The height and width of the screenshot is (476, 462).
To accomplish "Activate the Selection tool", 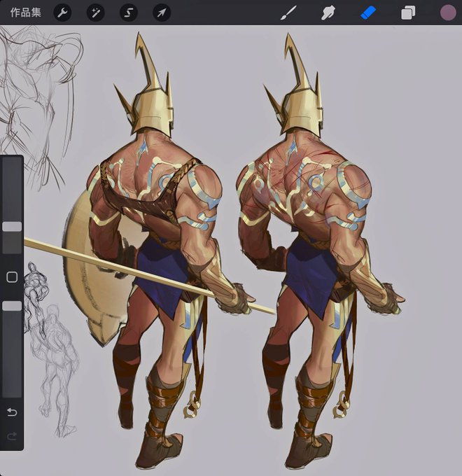I will 129,13.
